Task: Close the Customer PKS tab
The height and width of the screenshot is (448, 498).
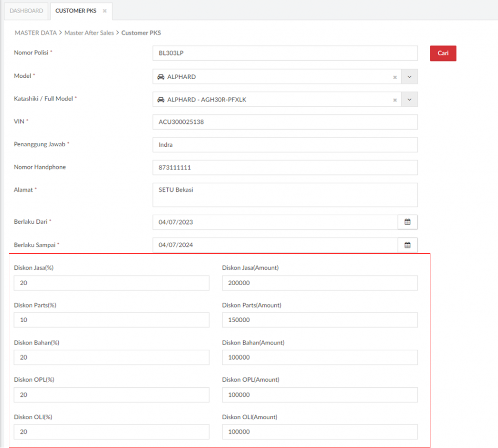Action: coord(105,11)
